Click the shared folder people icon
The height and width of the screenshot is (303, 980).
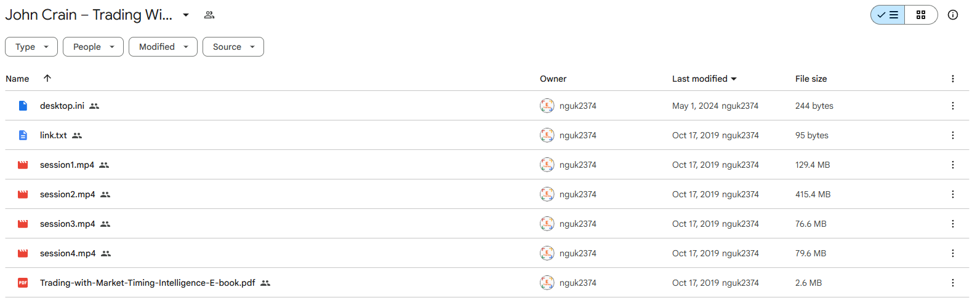click(209, 15)
